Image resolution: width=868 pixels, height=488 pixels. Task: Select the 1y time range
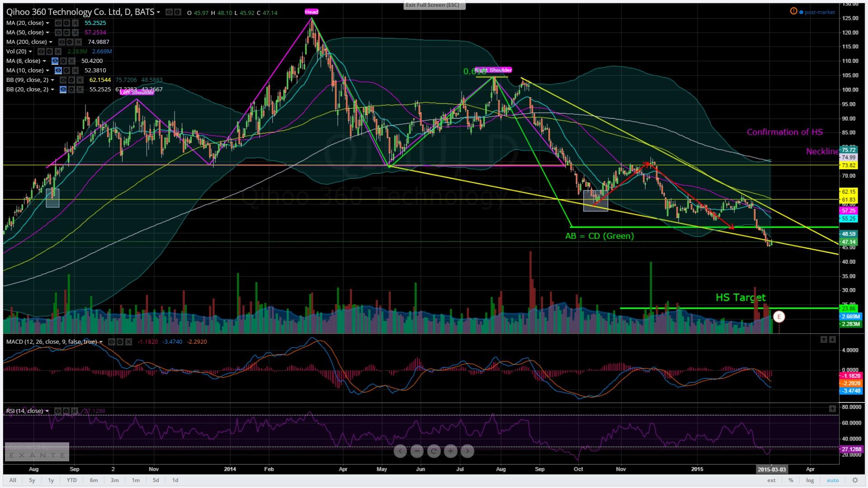(x=51, y=480)
